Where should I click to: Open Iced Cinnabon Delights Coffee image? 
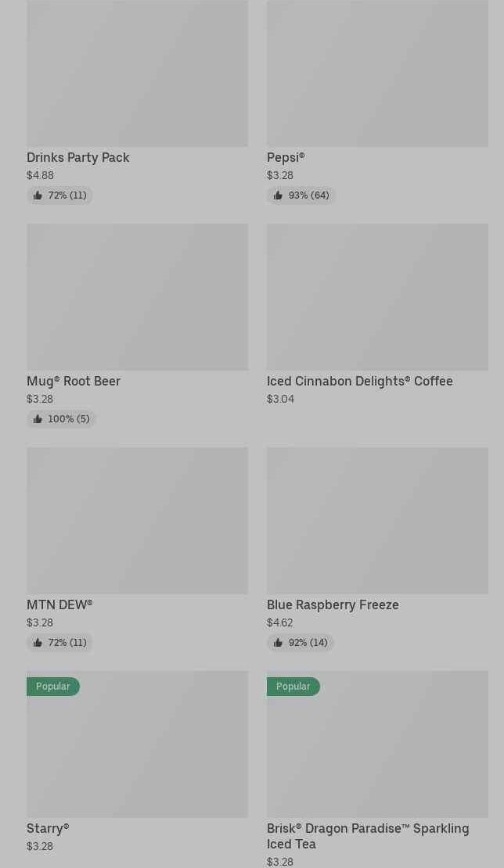point(377,297)
